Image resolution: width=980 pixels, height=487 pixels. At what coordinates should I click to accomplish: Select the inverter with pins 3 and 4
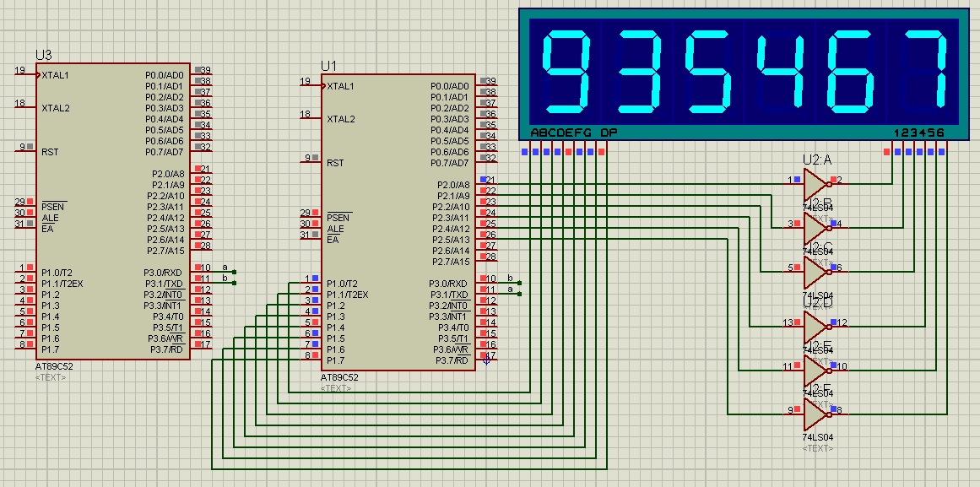[x=816, y=228]
